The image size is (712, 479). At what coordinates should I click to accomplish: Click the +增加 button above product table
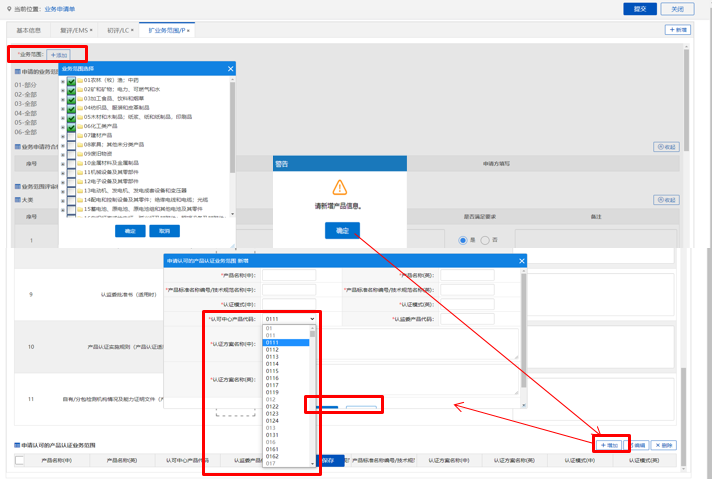click(x=609, y=445)
